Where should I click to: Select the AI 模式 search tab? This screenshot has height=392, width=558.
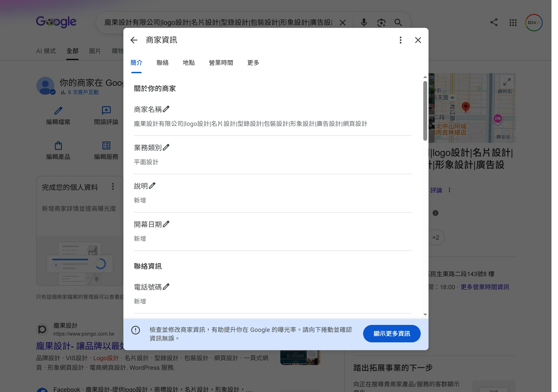[x=46, y=51]
